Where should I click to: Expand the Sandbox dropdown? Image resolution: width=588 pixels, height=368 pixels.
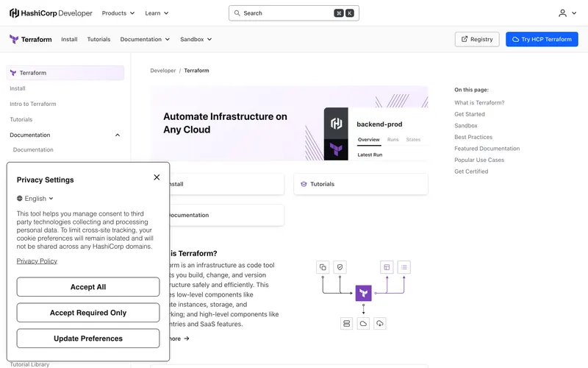coord(196,39)
